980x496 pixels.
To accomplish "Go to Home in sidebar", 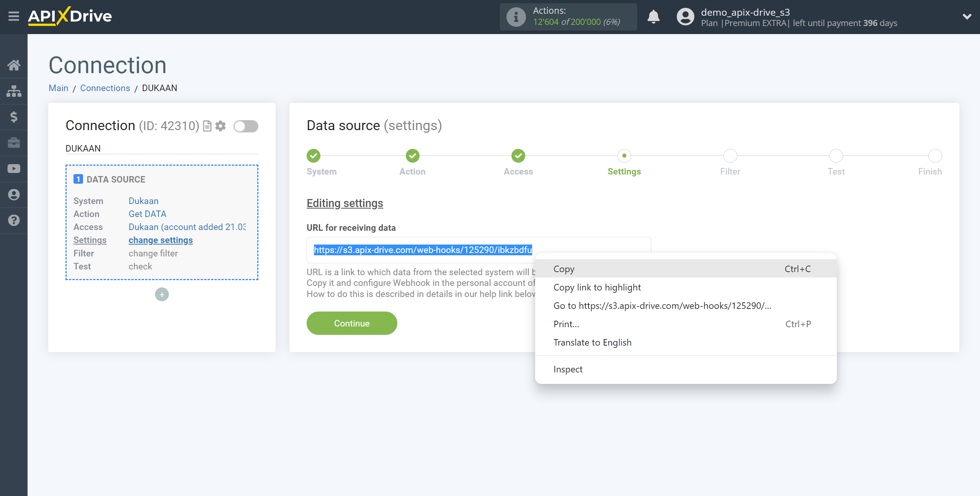I will pos(14,65).
